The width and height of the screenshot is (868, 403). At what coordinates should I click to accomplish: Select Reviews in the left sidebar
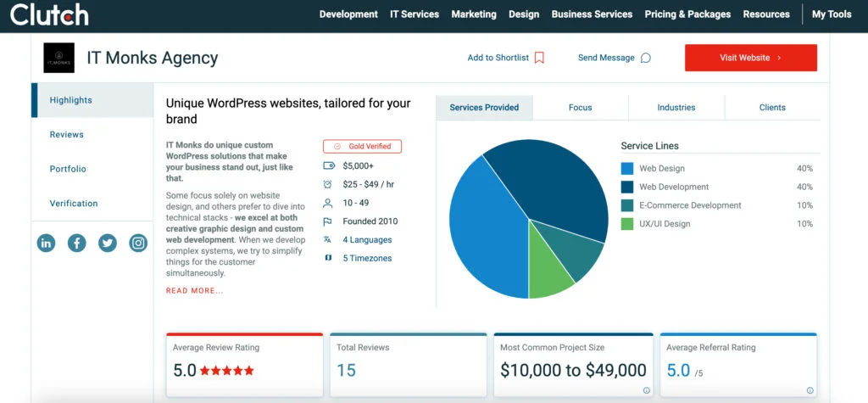pyautogui.click(x=66, y=135)
